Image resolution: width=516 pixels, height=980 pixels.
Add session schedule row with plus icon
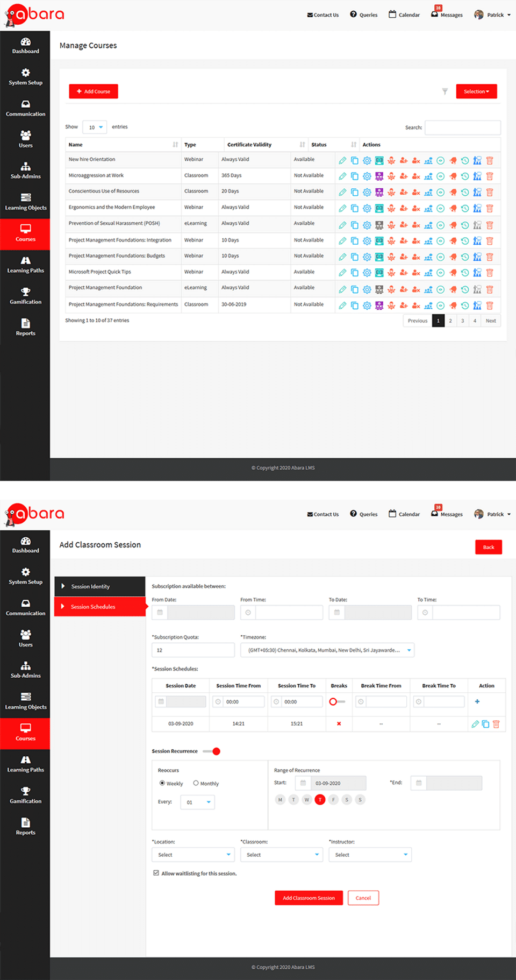coord(477,701)
